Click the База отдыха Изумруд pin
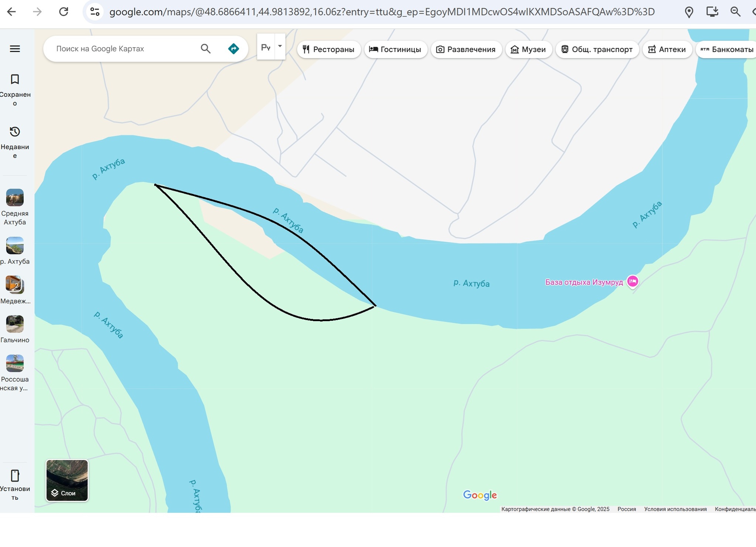The height and width of the screenshot is (547, 756). (x=632, y=282)
